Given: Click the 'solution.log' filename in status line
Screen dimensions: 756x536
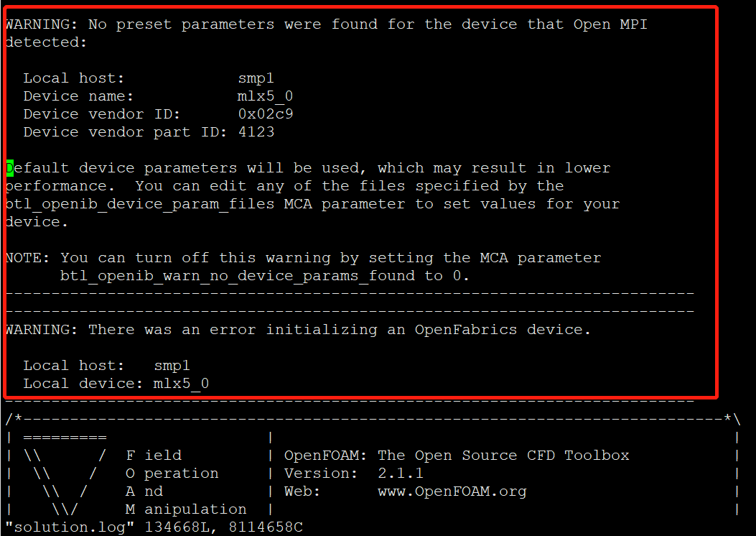Looking at the screenshot, I should (70, 527).
